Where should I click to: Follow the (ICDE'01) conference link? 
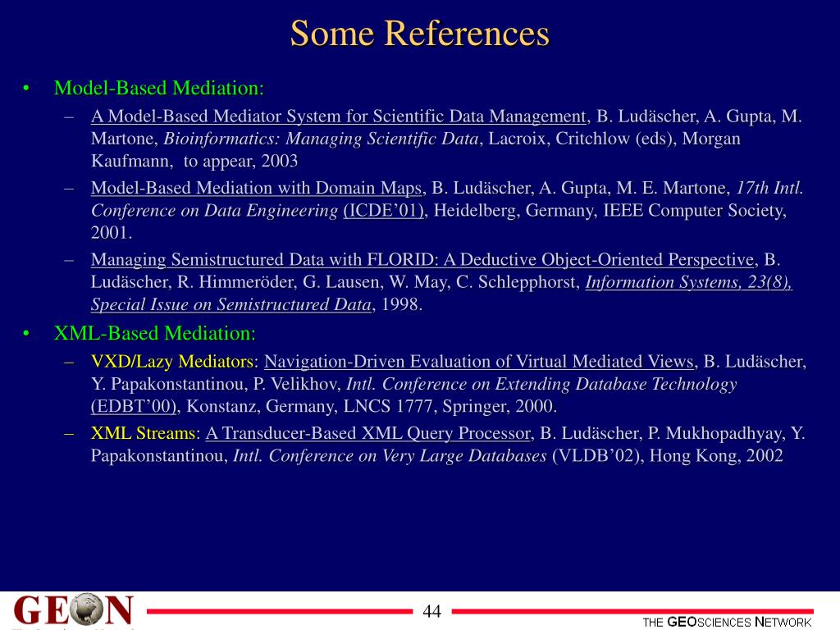(x=384, y=211)
